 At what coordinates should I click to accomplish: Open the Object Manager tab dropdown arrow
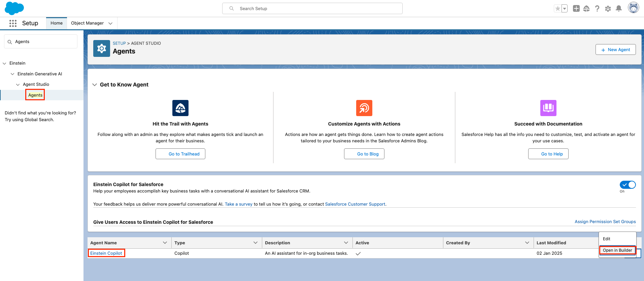click(x=110, y=23)
